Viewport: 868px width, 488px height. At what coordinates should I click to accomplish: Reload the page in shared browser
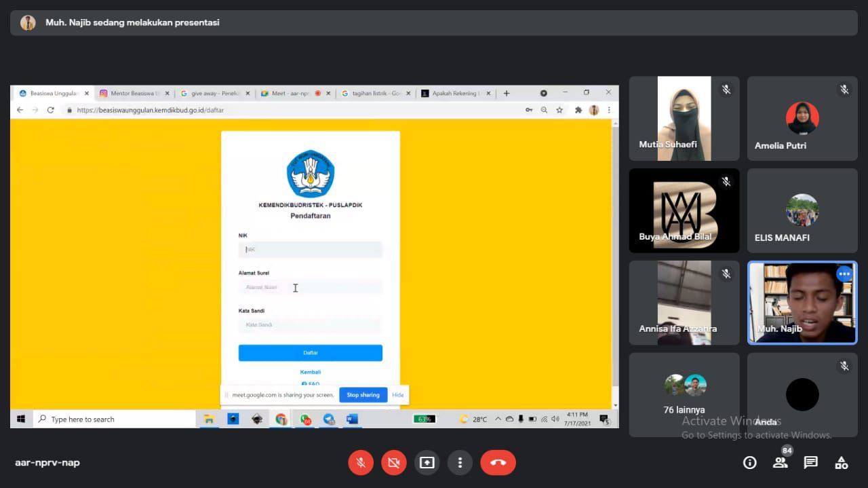pos(50,110)
